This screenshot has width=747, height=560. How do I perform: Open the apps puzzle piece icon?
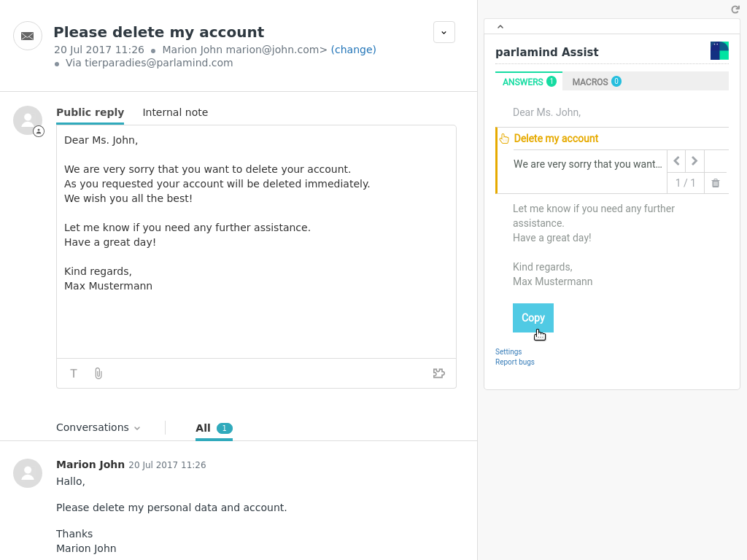point(438,373)
